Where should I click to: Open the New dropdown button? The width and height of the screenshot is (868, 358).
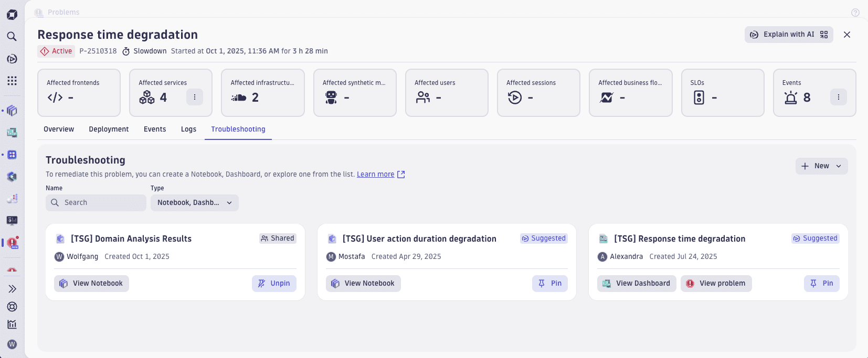[821, 166]
